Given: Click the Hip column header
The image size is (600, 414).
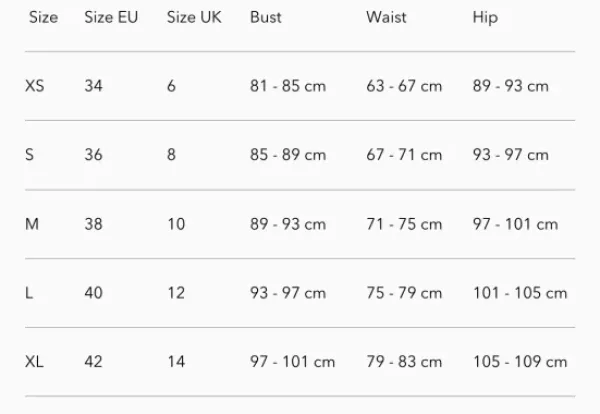Looking at the screenshot, I should (x=485, y=17).
